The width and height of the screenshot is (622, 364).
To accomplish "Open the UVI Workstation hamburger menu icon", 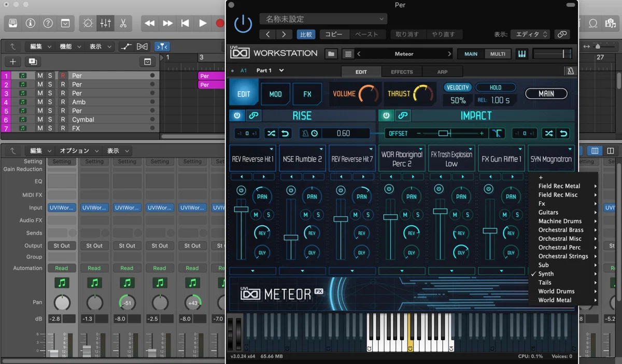I will 348,54.
